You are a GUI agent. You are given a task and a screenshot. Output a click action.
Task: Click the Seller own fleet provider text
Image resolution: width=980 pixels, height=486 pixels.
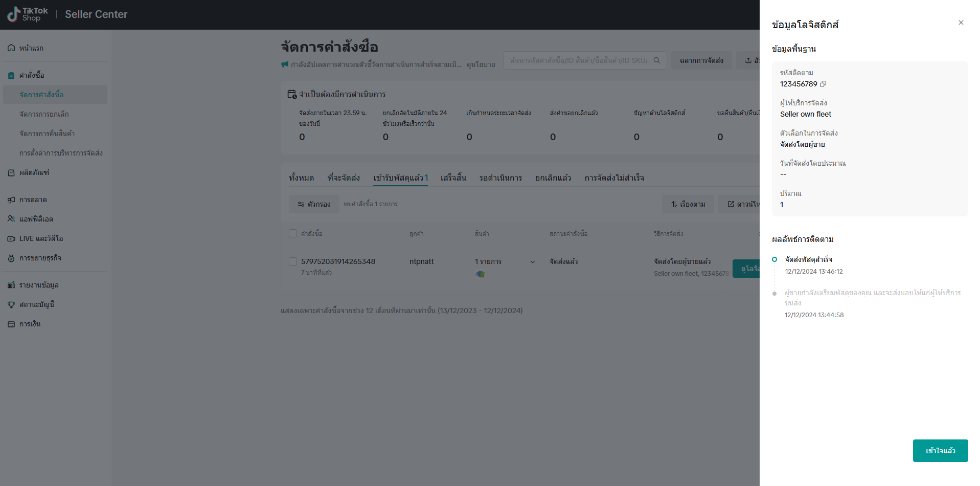point(806,114)
